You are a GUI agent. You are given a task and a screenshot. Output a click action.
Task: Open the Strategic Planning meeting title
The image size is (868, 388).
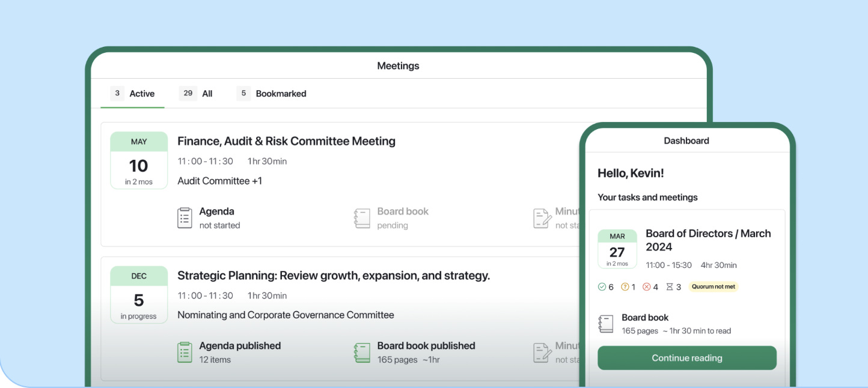(333, 276)
